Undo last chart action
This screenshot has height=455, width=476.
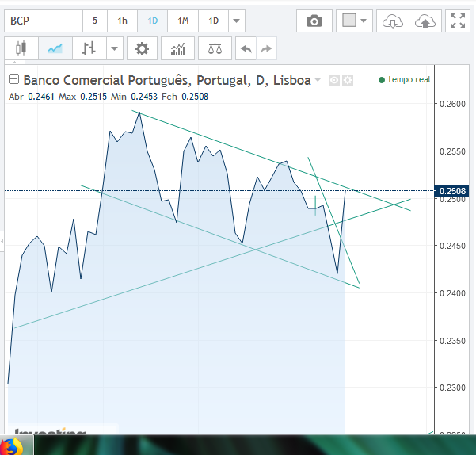click(x=246, y=48)
